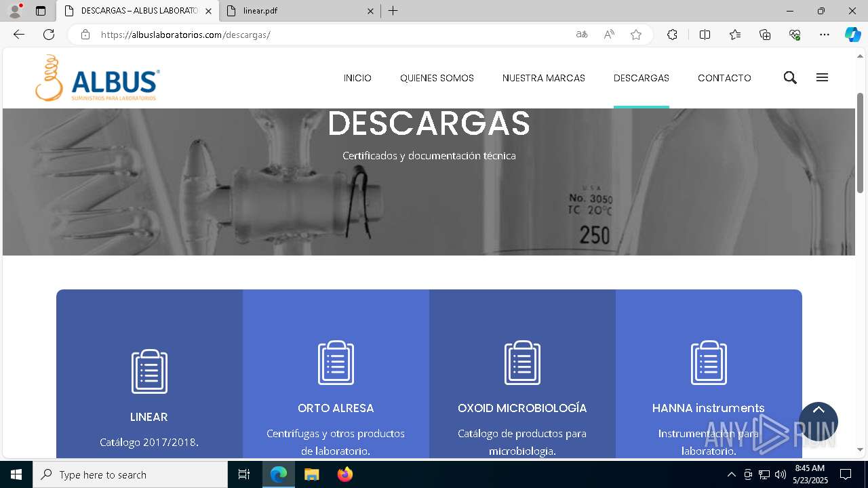Click the LINEAR card title

point(149,417)
